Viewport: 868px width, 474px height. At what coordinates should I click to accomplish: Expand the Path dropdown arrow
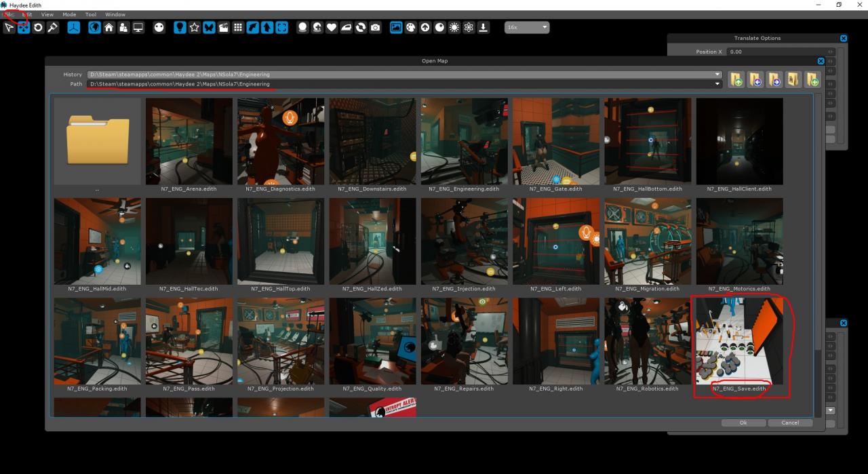[x=717, y=84]
